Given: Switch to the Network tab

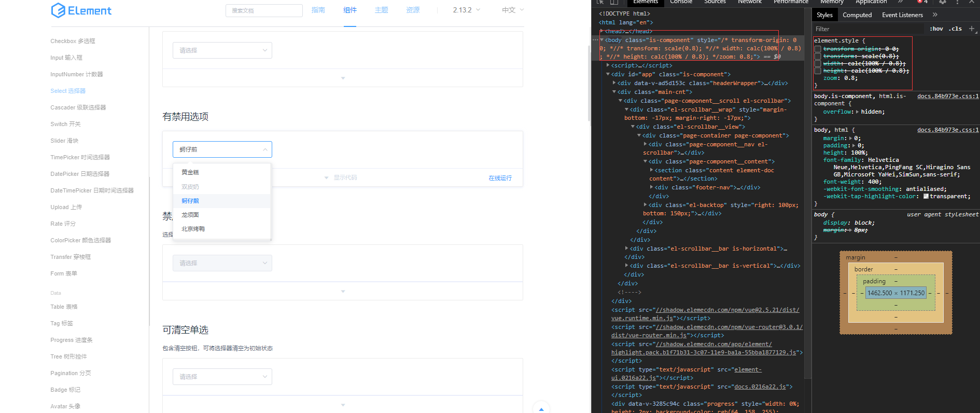Looking at the screenshot, I should (750, 2).
